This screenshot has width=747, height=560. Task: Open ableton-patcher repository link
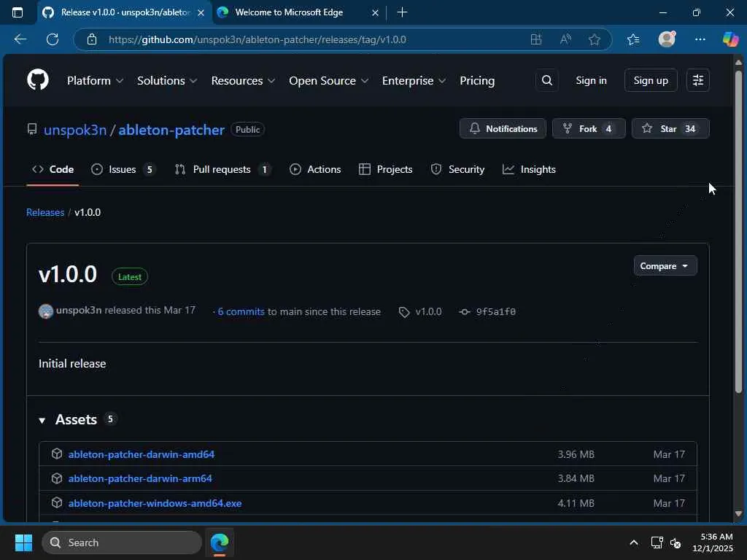171,130
